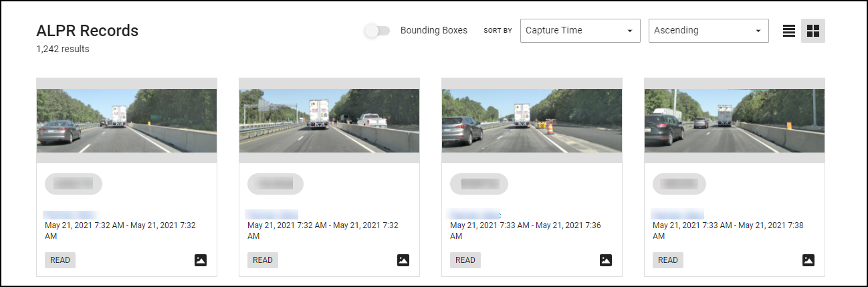Click READ tag on fourth record
The height and width of the screenshot is (287, 868).
point(668,260)
